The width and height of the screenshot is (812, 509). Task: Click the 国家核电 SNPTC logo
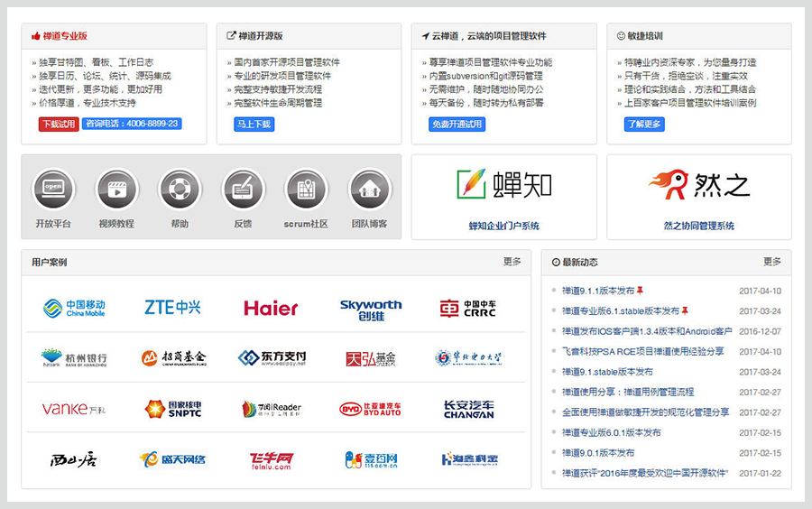tap(173, 409)
